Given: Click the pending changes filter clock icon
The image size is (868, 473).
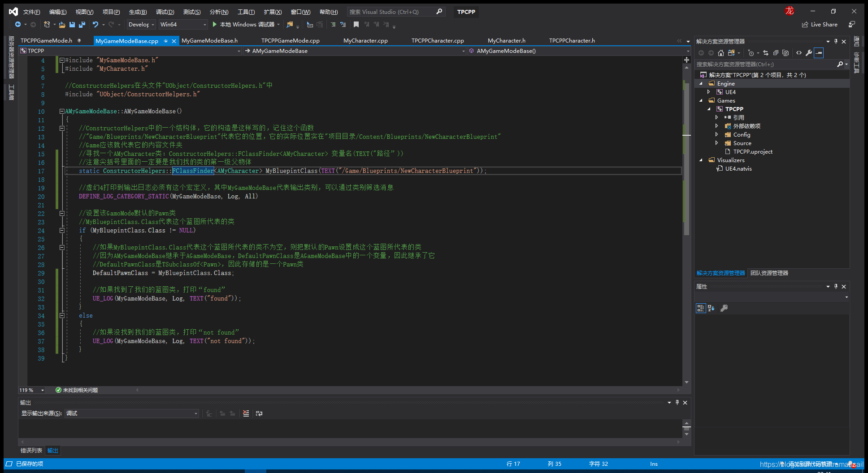Looking at the screenshot, I should (751, 53).
